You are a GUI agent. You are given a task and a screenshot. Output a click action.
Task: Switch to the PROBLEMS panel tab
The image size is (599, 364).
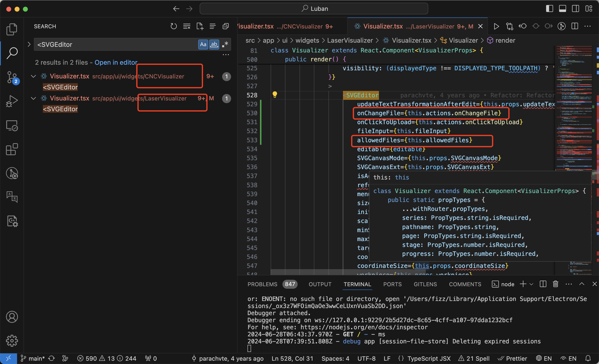[262, 284]
